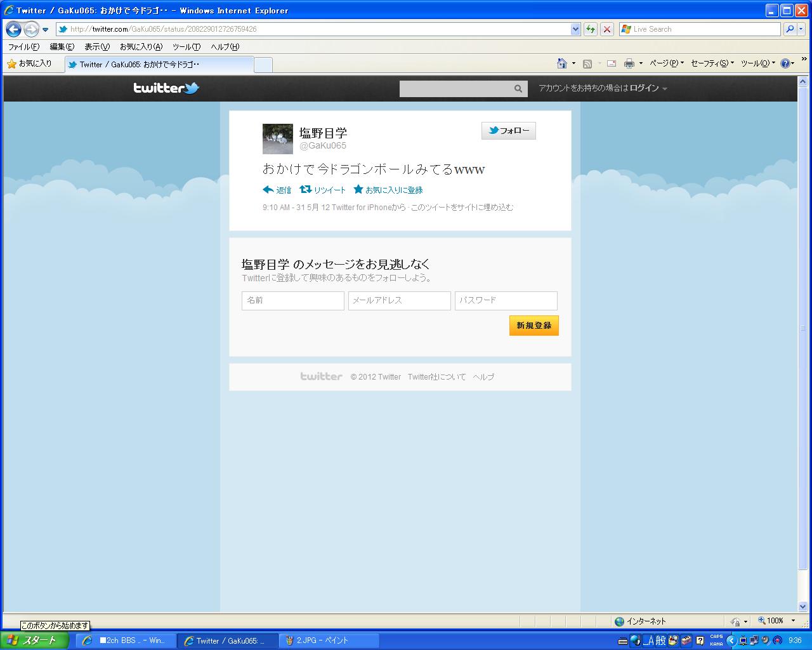Image resolution: width=812 pixels, height=650 pixels.
Task: Open the 塩野目学 profile name link
Action: (323, 133)
